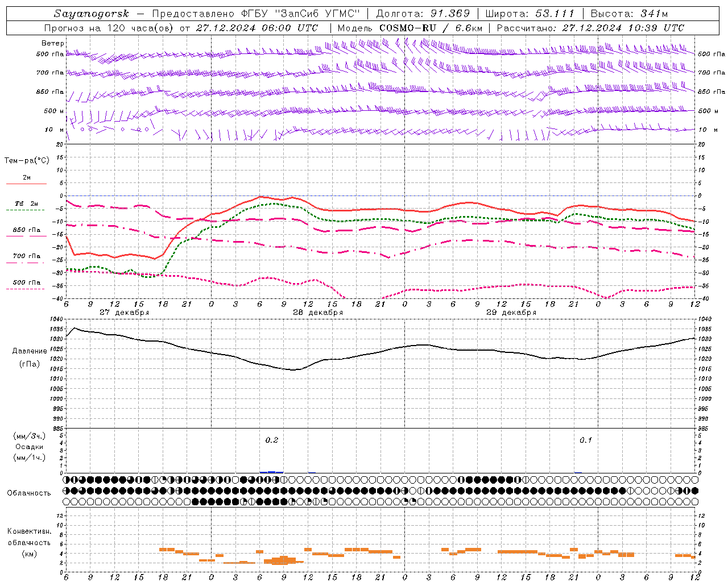Click the "Ветер" wind panel label

53,43
